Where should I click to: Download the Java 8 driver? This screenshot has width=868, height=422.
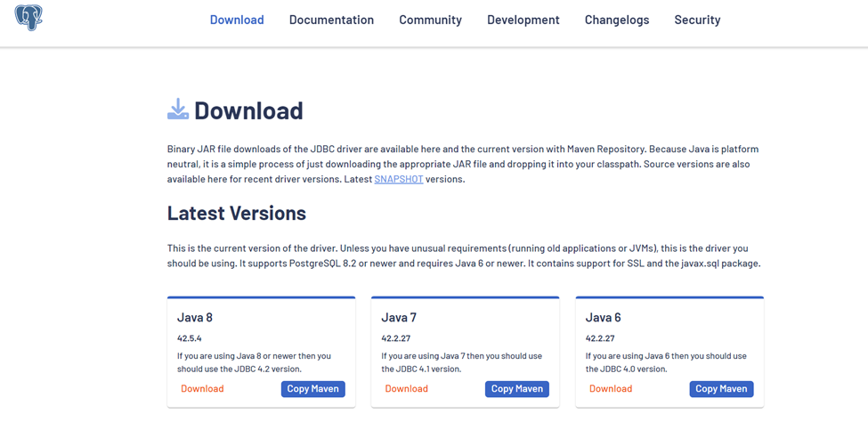(202, 389)
